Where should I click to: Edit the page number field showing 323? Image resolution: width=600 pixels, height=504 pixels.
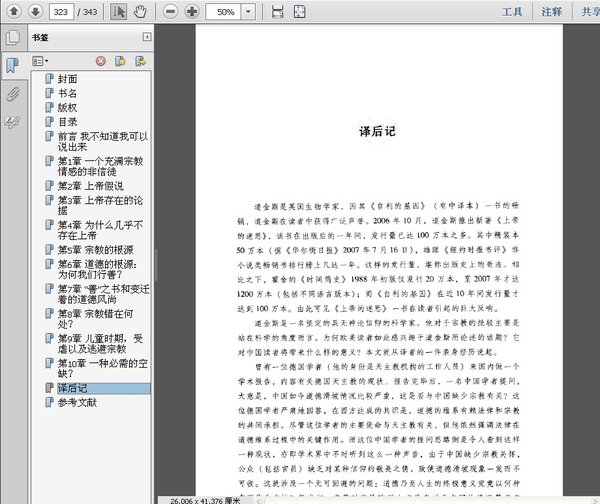[x=61, y=12]
